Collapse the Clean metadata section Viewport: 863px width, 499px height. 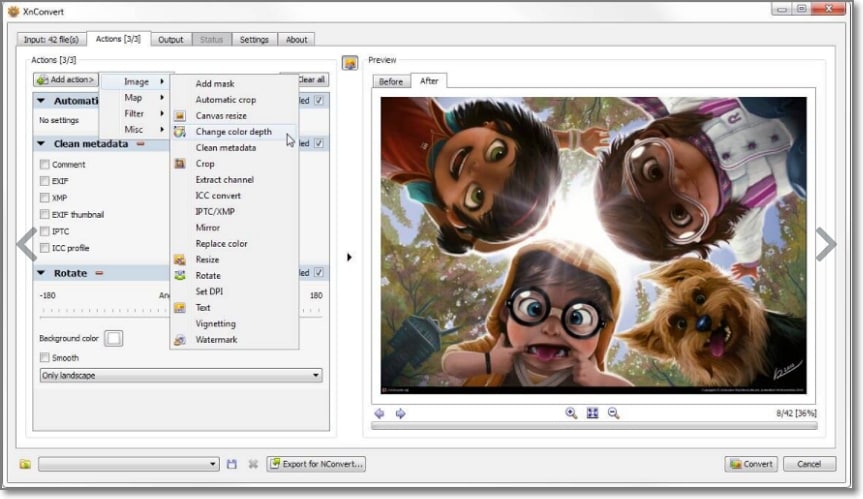pos(41,144)
